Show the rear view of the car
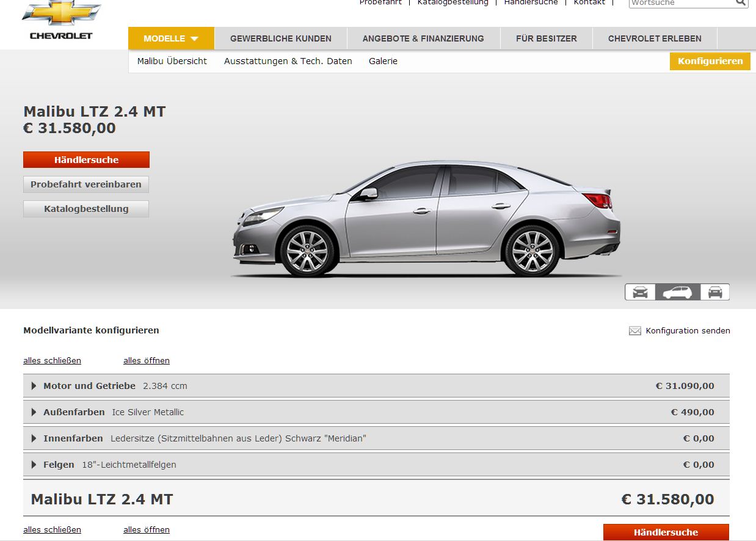 pyautogui.click(x=714, y=292)
